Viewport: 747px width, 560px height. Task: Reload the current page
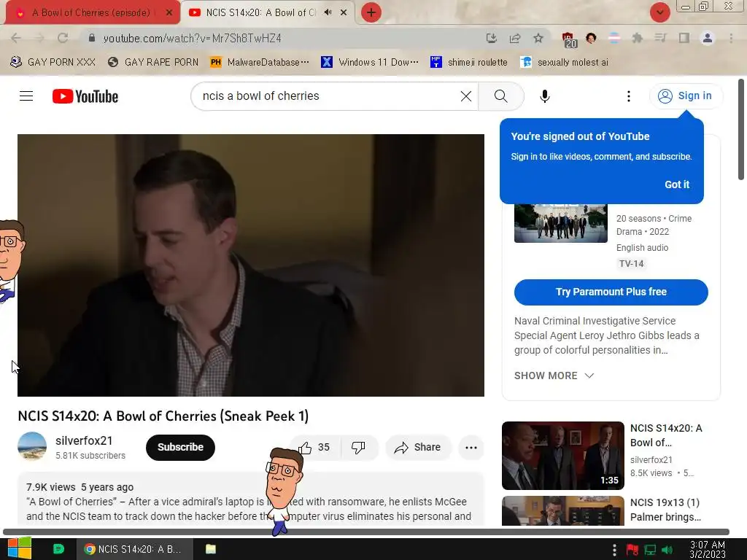point(63,38)
